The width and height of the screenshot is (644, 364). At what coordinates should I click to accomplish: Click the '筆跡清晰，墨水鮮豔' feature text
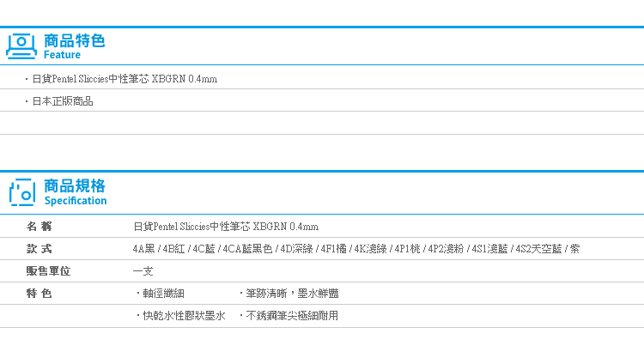(292, 294)
